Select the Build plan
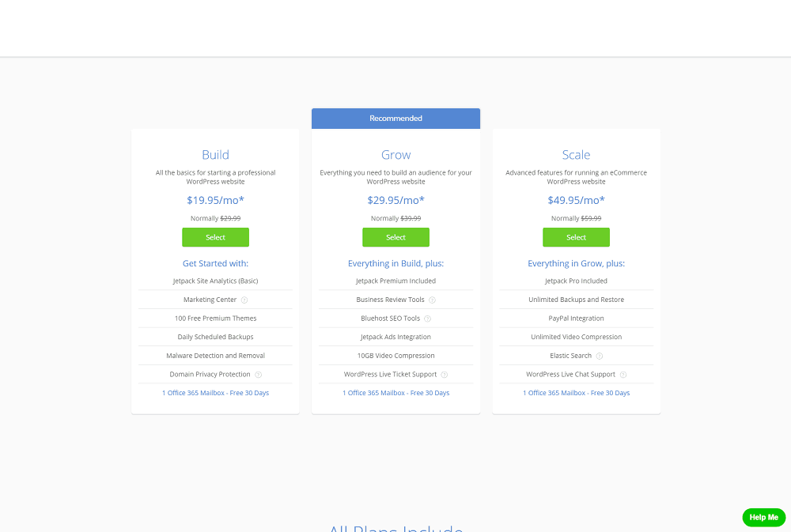 [x=215, y=237]
